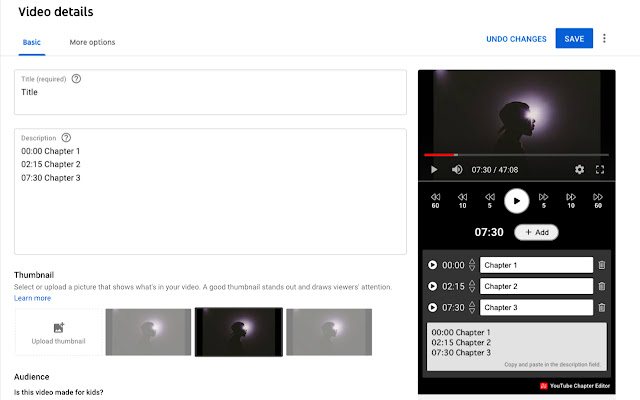Rewind 10 seconds in chapter editor

pyautogui.click(x=462, y=201)
